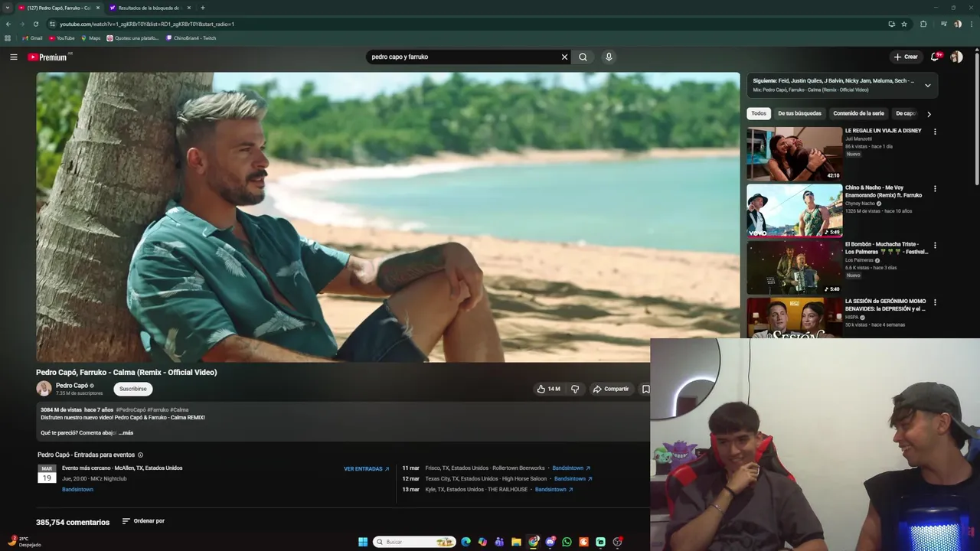Open El Bombón 'Muchacha Triste' thumbnail

click(795, 267)
